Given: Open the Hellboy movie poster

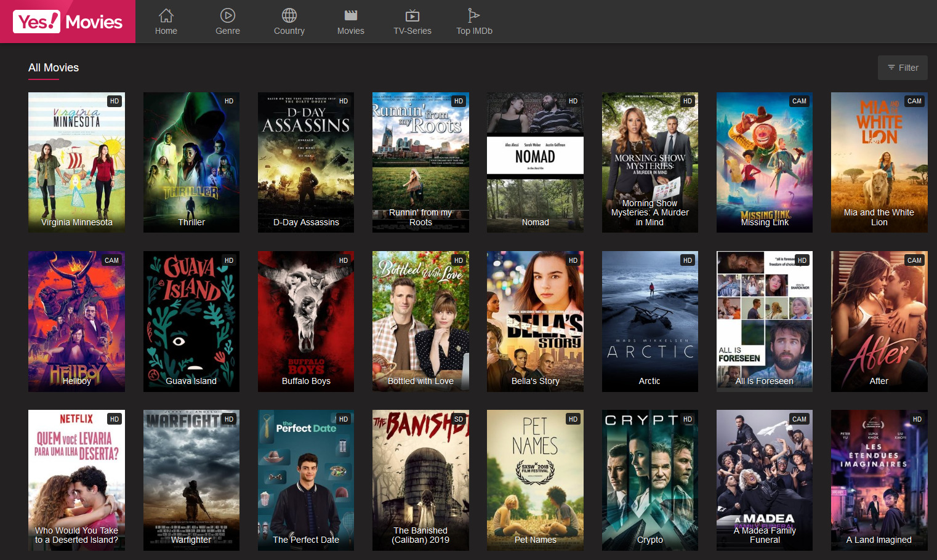Looking at the screenshot, I should [76, 321].
